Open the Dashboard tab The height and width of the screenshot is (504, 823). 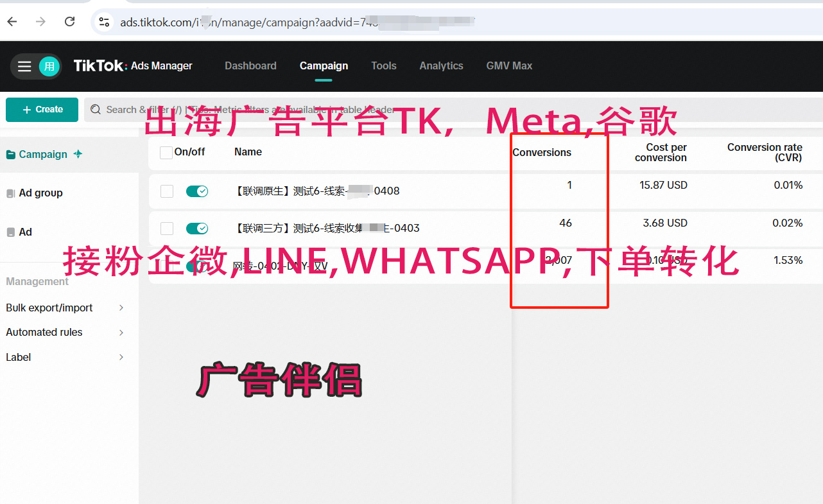pyautogui.click(x=250, y=65)
